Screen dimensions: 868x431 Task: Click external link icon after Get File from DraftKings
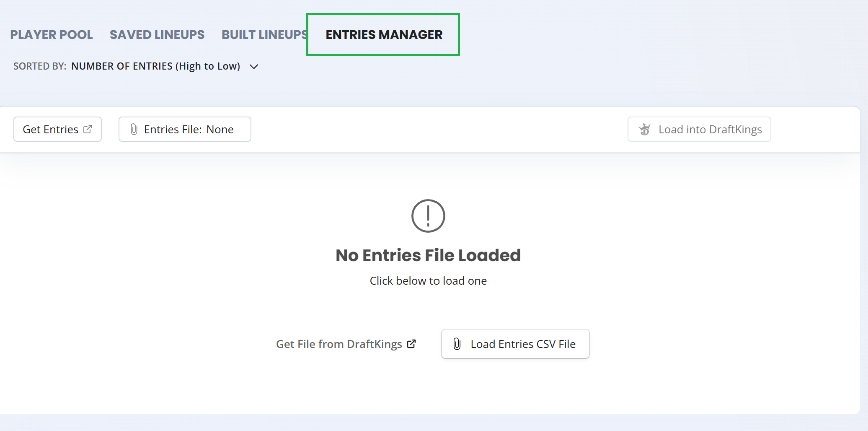412,344
